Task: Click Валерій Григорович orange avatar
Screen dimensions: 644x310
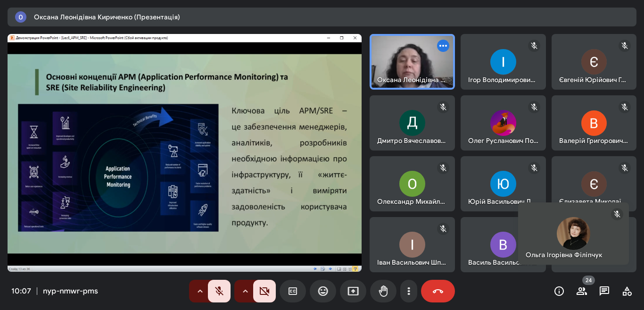Action: pos(594,123)
